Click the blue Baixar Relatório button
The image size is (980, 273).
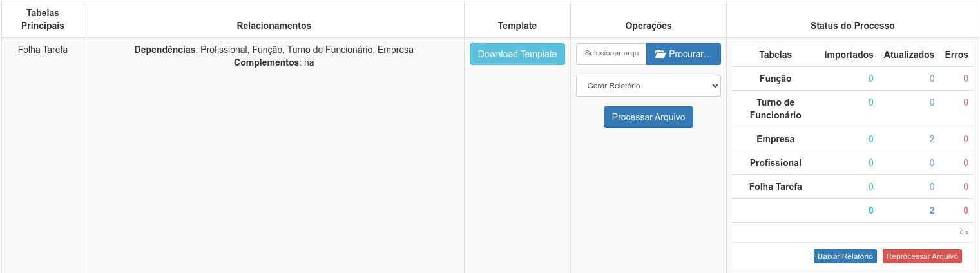(845, 256)
